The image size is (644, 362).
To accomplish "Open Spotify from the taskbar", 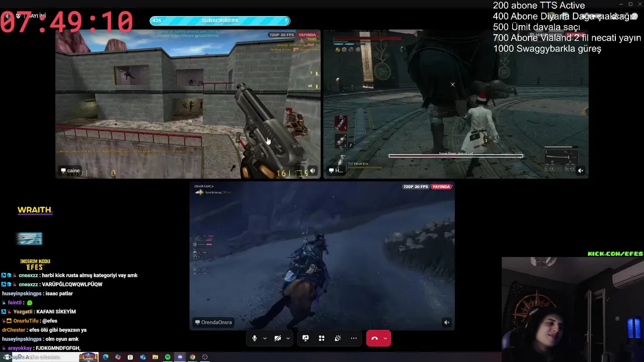I will click(x=168, y=357).
